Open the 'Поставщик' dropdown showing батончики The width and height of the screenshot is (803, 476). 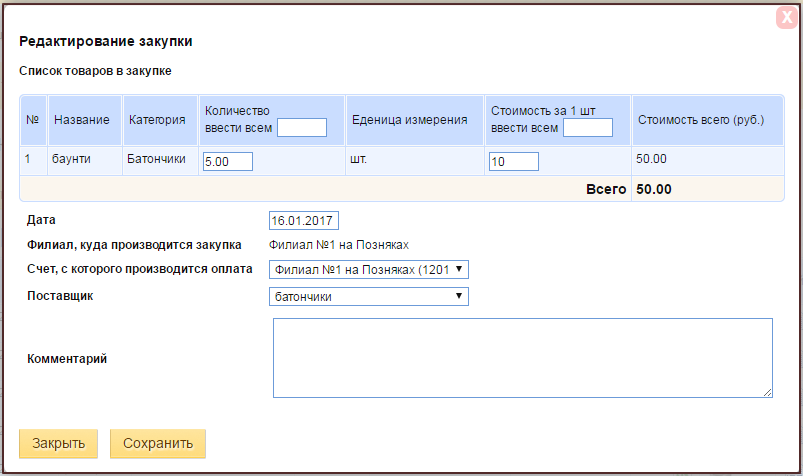coord(369,297)
